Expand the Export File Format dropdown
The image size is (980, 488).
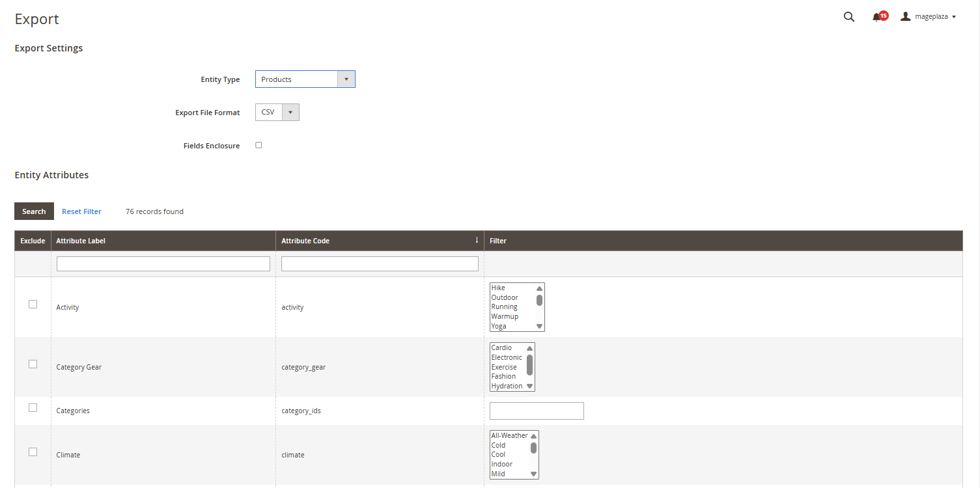(277, 113)
